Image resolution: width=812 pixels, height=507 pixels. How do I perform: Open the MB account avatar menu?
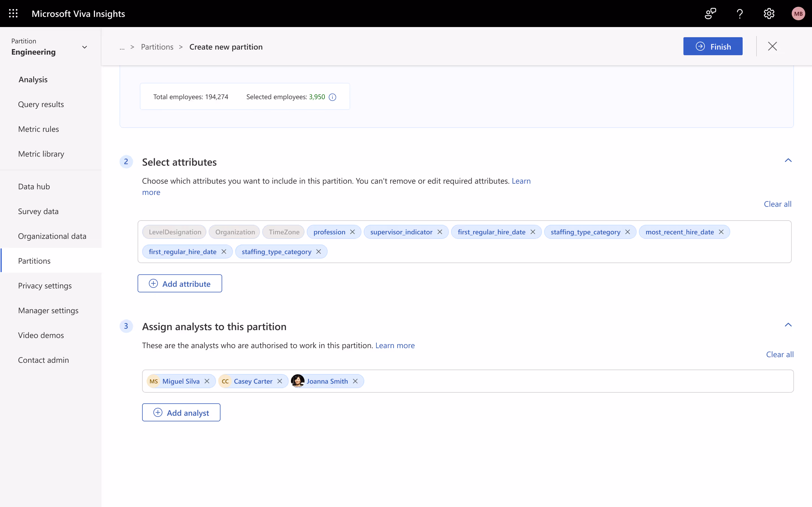pyautogui.click(x=798, y=14)
